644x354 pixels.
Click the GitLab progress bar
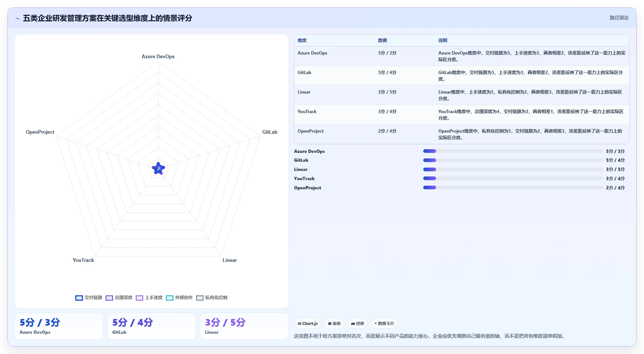(x=513, y=160)
